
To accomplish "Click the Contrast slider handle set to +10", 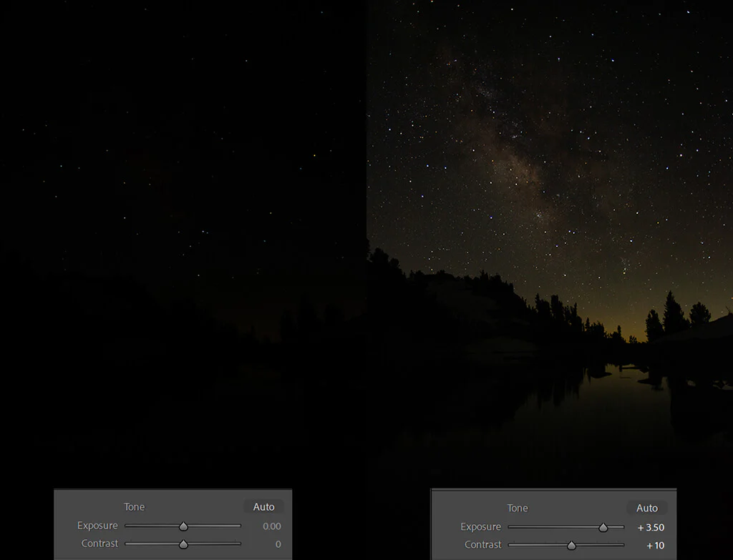I will click(571, 545).
